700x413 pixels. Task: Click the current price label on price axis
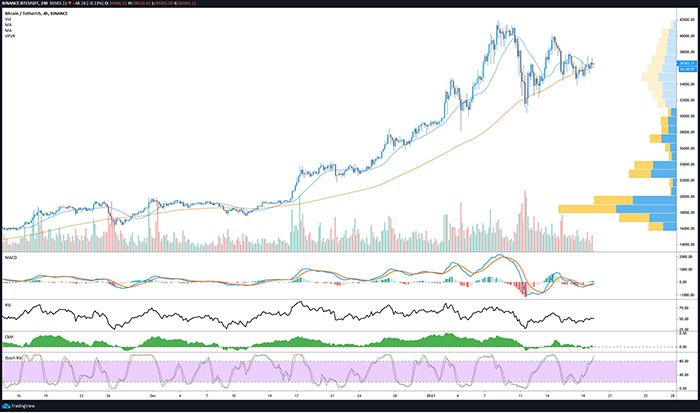(x=686, y=64)
